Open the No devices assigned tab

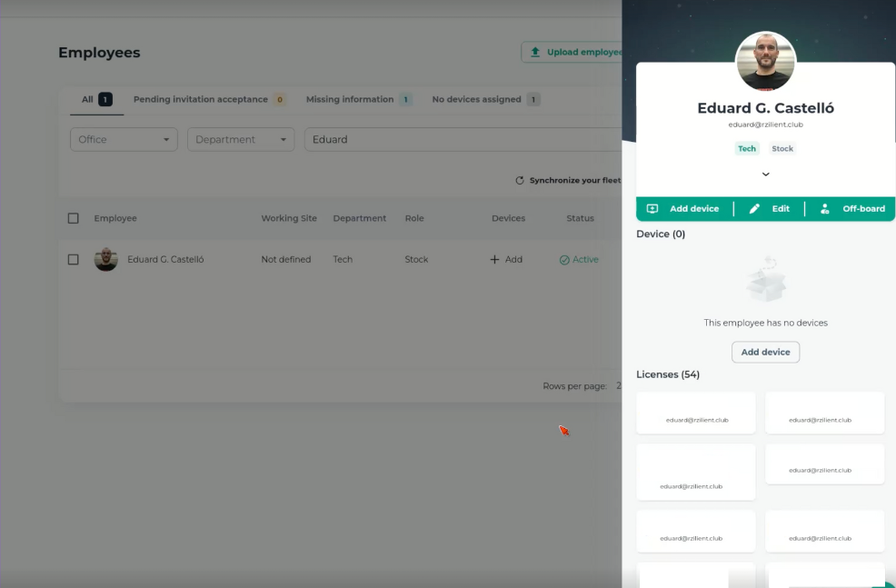pos(486,99)
